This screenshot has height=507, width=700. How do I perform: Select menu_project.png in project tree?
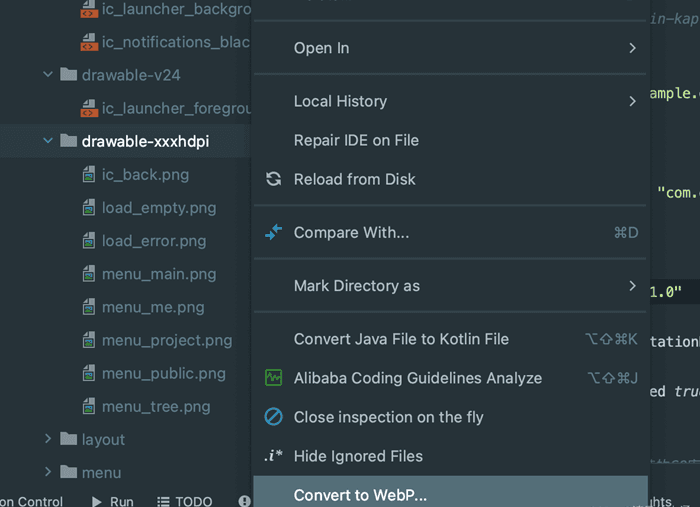(x=167, y=341)
